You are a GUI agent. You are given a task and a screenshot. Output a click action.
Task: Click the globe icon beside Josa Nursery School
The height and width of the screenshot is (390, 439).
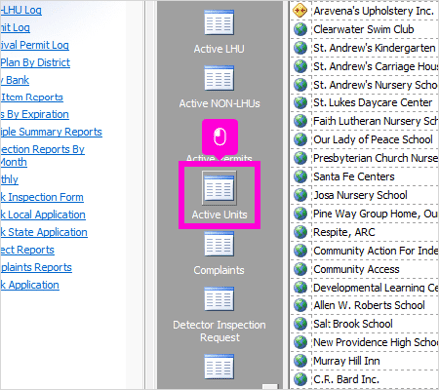pyautogui.click(x=300, y=195)
